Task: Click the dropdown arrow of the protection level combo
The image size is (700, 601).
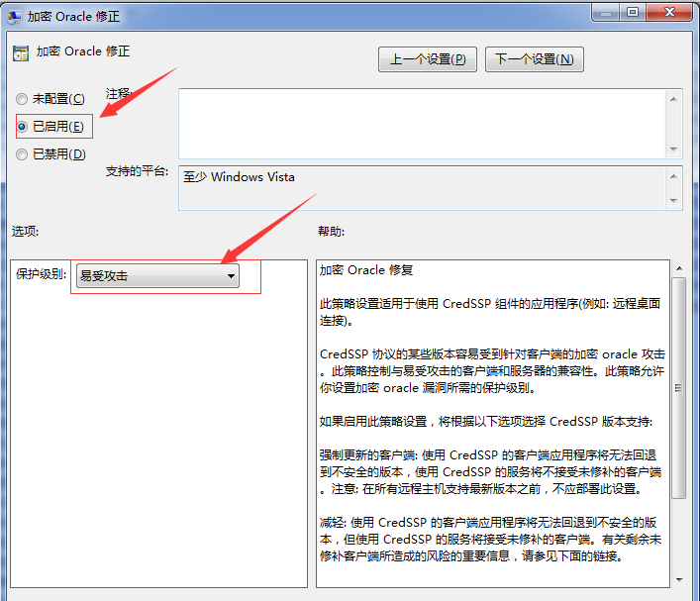Action: tap(231, 276)
